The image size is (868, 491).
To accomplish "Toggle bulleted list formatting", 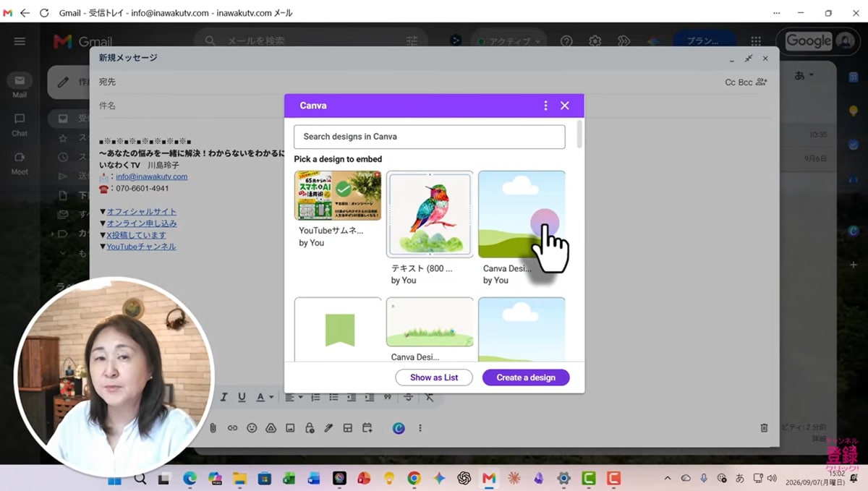I will (333, 397).
